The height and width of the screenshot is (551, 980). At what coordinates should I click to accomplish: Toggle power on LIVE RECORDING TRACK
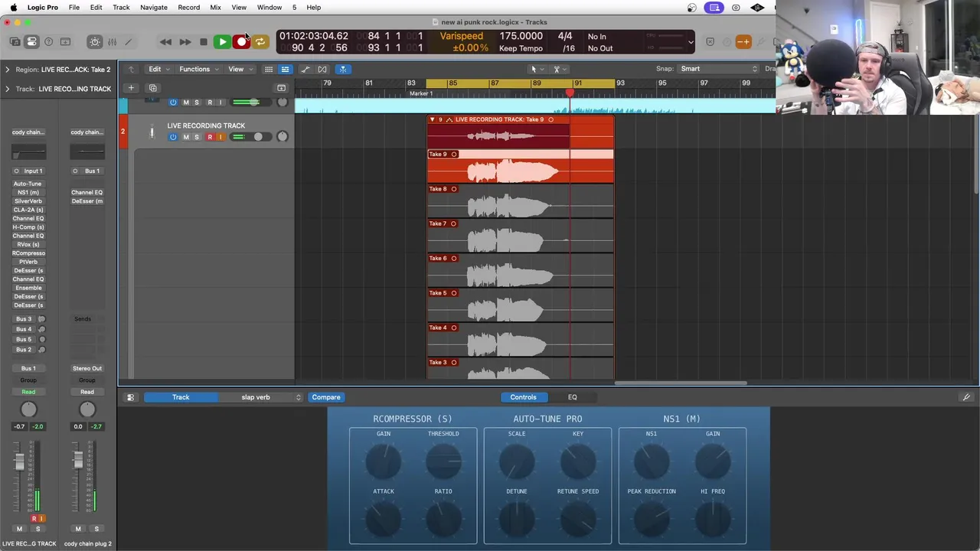pyautogui.click(x=173, y=137)
